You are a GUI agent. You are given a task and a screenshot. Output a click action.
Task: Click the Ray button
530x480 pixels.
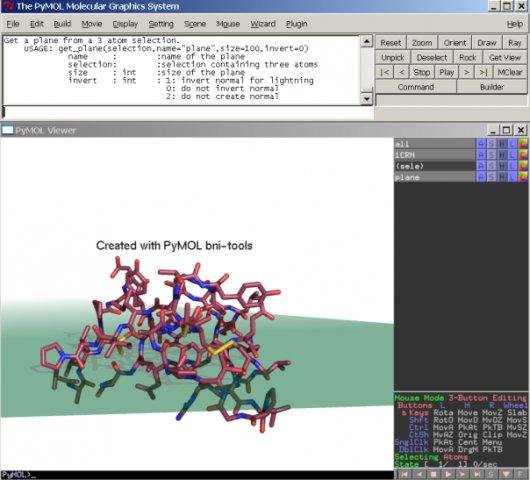(x=514, y=43)
